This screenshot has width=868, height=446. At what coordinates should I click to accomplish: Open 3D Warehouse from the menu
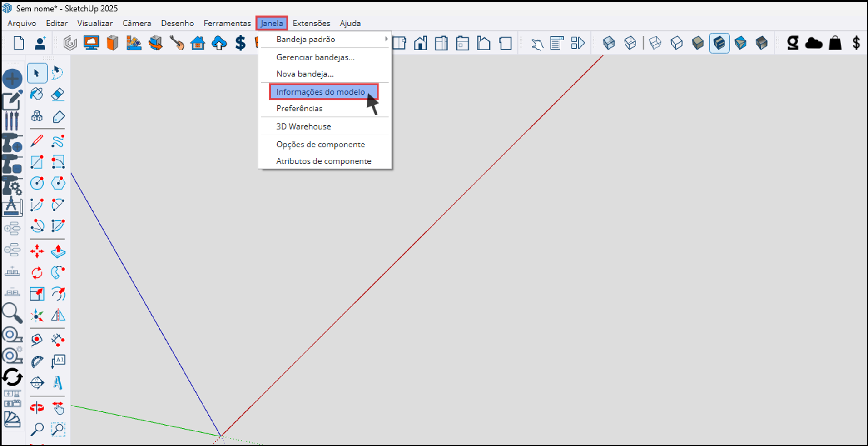click(x=303, y=126)
